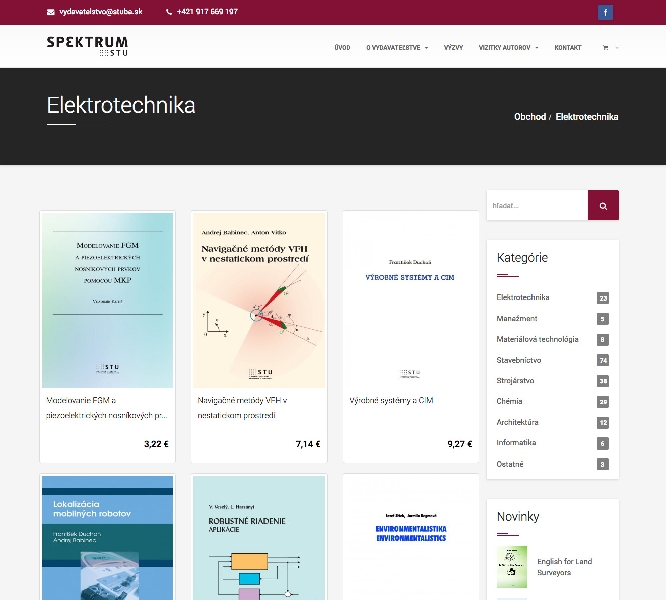The width and height of the screenshot is (666, 600).
Task: Open Výrobné systémy a CIM cover
Action: (x=411, y=300)
